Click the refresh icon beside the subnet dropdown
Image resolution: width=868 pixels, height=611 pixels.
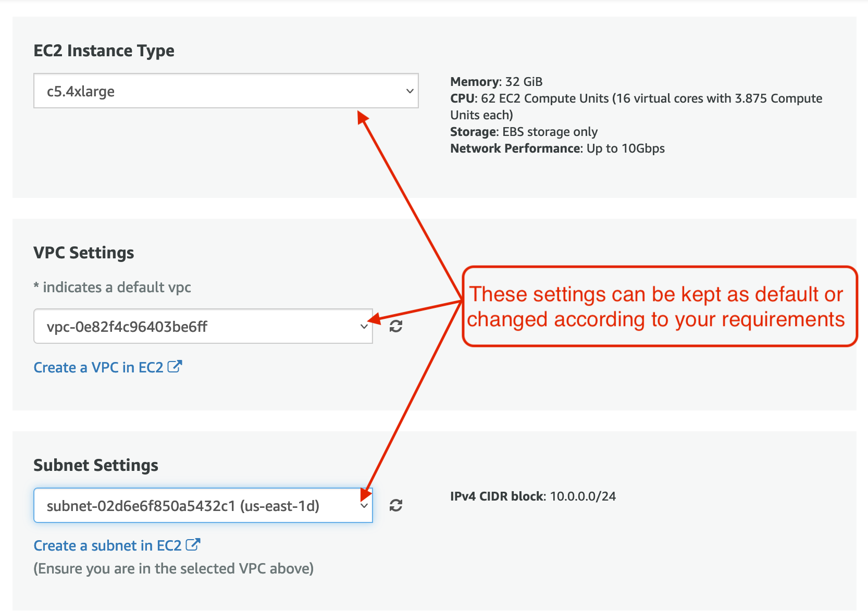[396, 505]
